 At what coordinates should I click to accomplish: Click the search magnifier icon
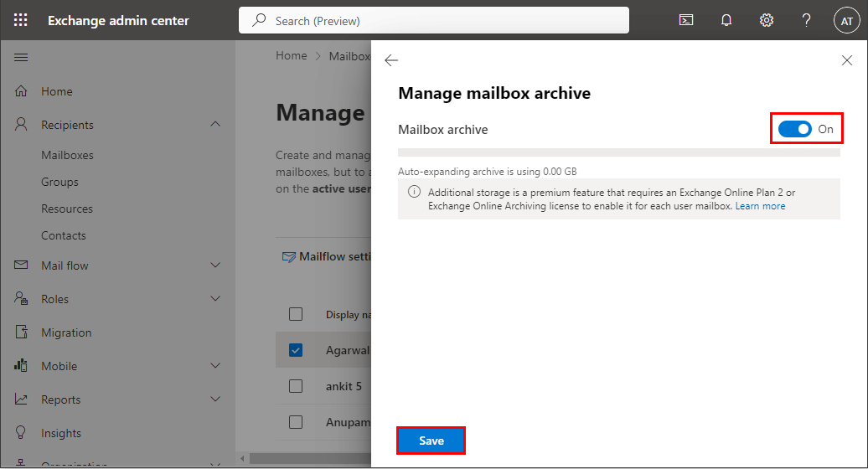(259, 20)
